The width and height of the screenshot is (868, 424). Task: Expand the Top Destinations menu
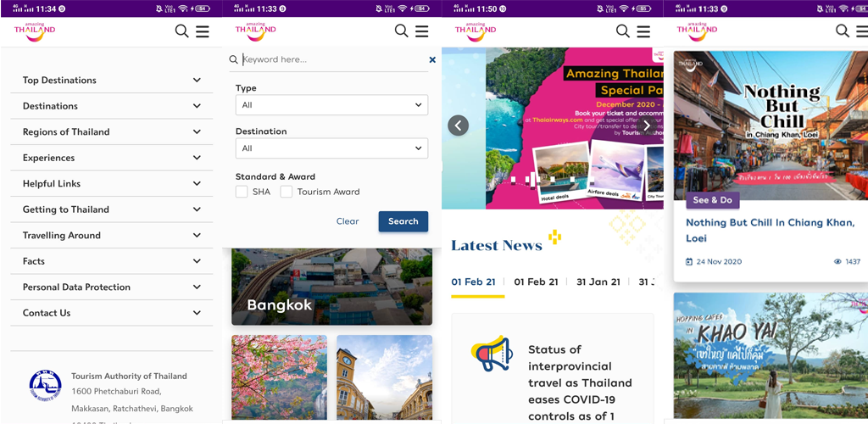tap(111, 81)
